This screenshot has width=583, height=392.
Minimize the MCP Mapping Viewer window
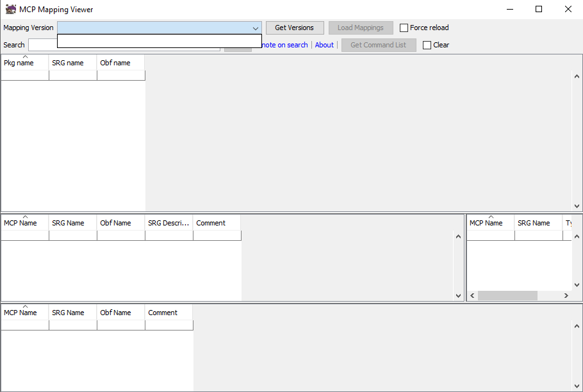point(510,10)
